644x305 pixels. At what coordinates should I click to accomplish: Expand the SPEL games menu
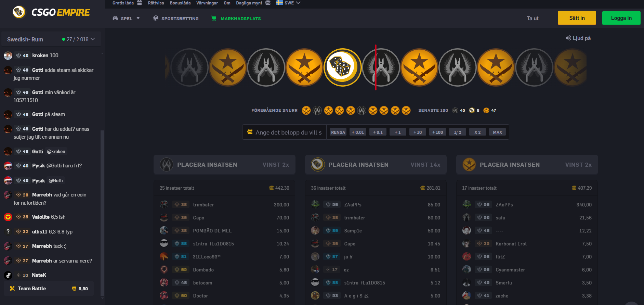pos(126,18)
